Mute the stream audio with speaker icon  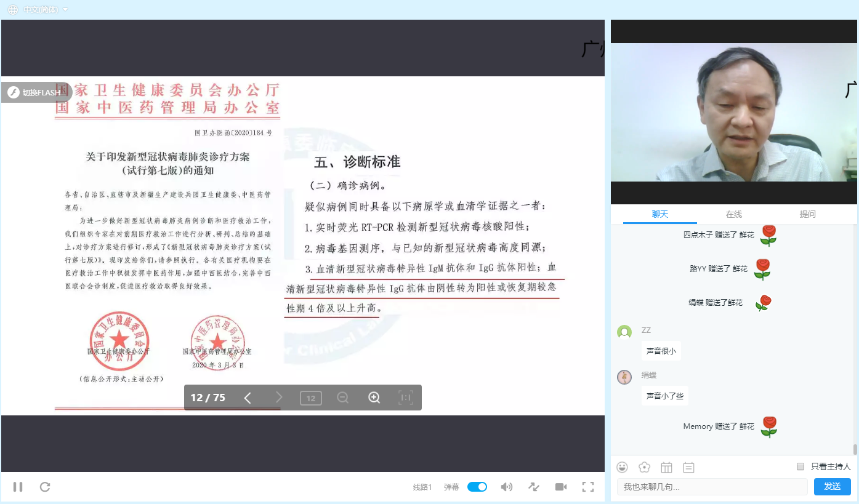point(506,487)
